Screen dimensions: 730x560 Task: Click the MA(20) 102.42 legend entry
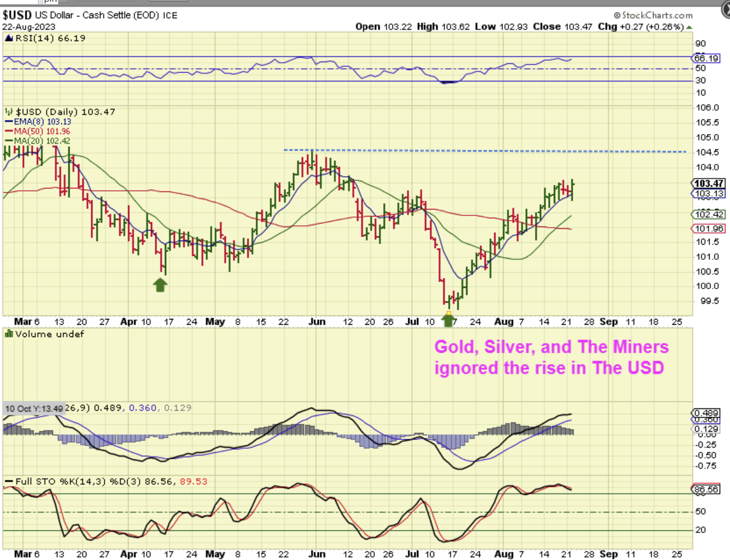pyautogui.click(x=37, y=140)
